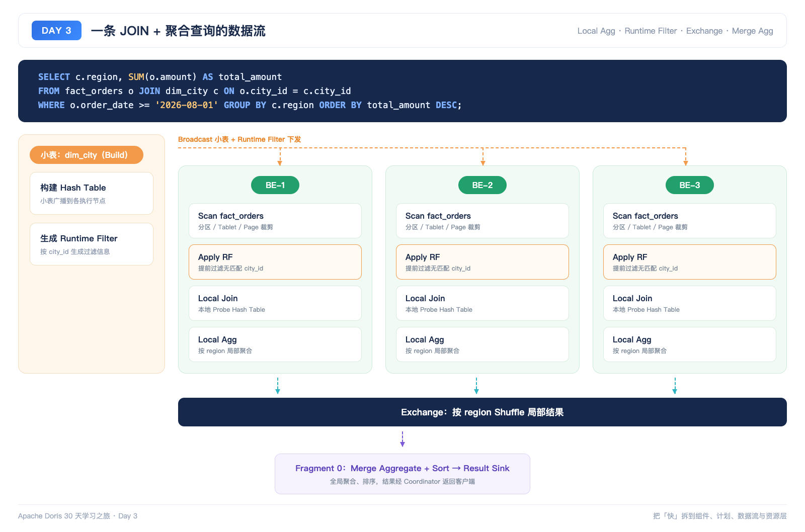805x532 pixels.
Task: Select Scan fact_orders card in BE-2
Action: point(482,221)
